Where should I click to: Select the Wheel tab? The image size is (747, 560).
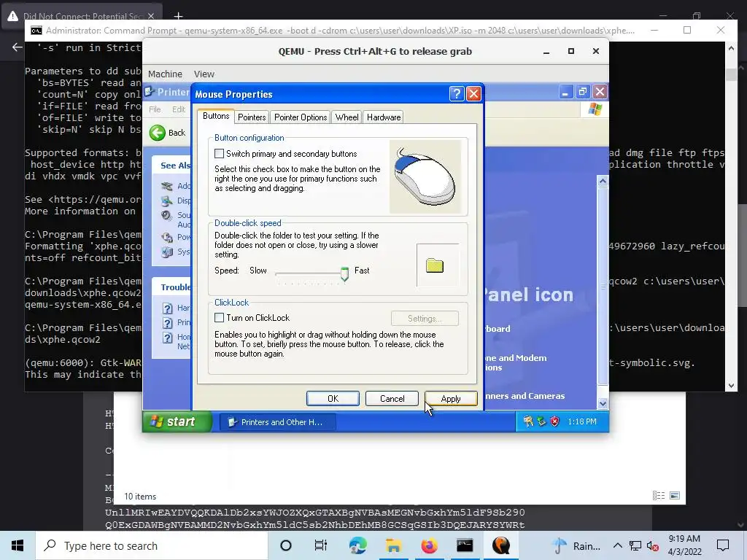coord(347,117)
